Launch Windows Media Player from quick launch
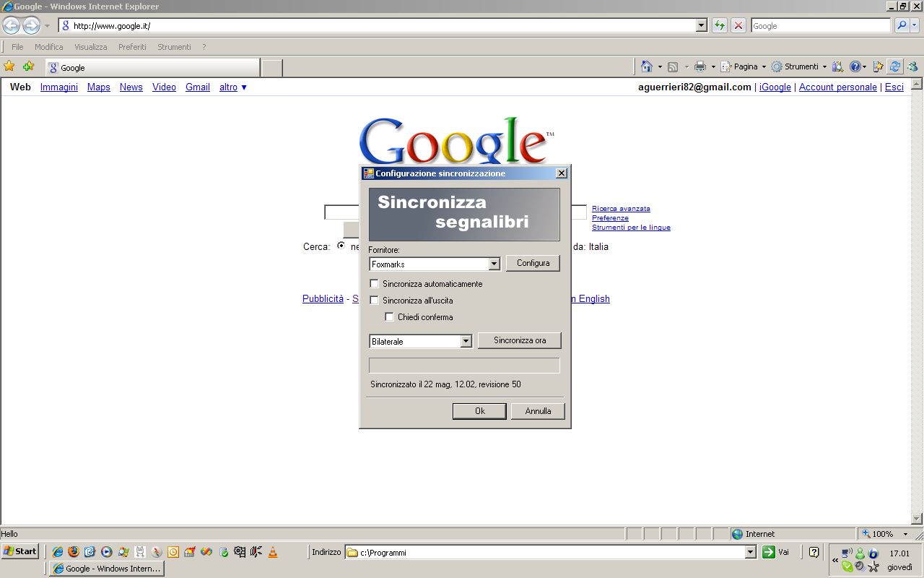Image resolution: width=924 pixels, height=578 pixels. tap(107, 552)
